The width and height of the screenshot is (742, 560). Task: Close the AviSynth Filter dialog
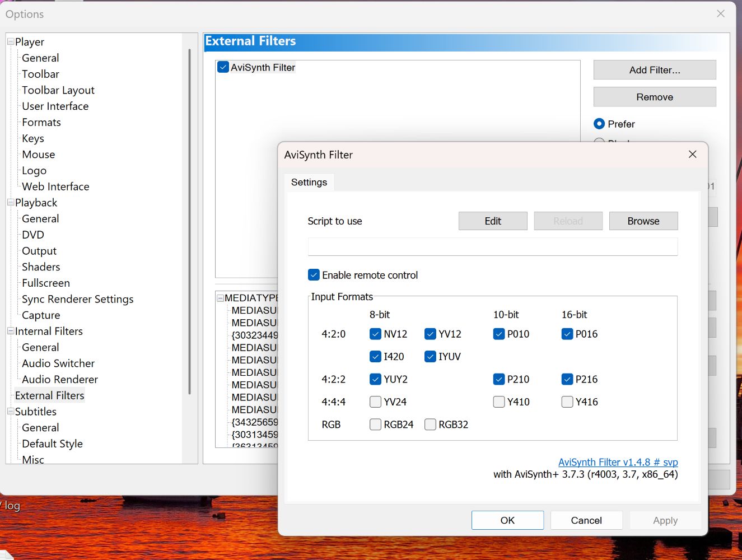693,154
